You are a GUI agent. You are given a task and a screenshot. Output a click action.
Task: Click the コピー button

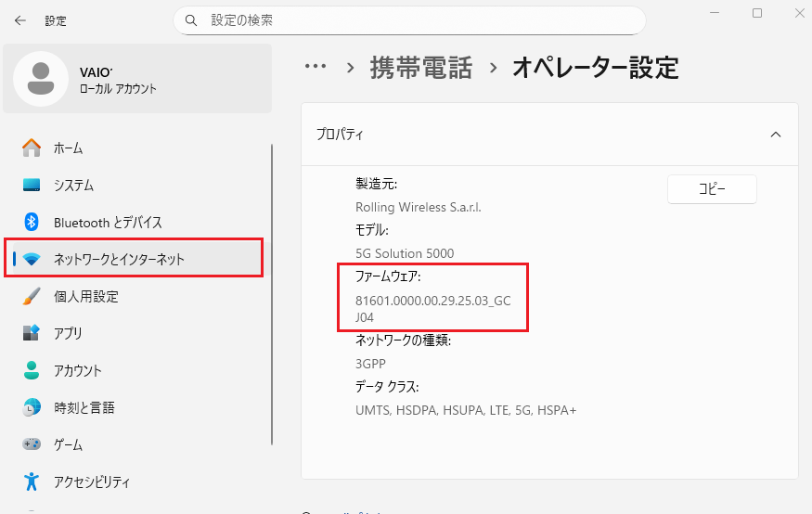(x=712, y=189)
